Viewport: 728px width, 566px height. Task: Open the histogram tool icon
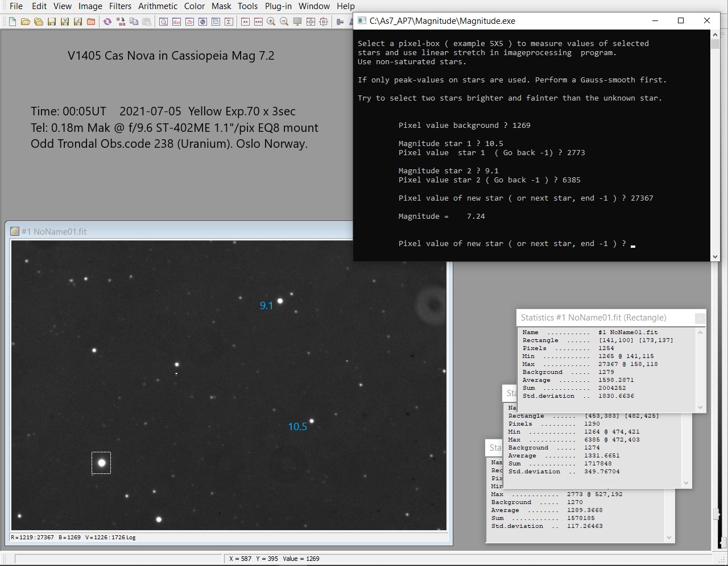click(176, 22)
